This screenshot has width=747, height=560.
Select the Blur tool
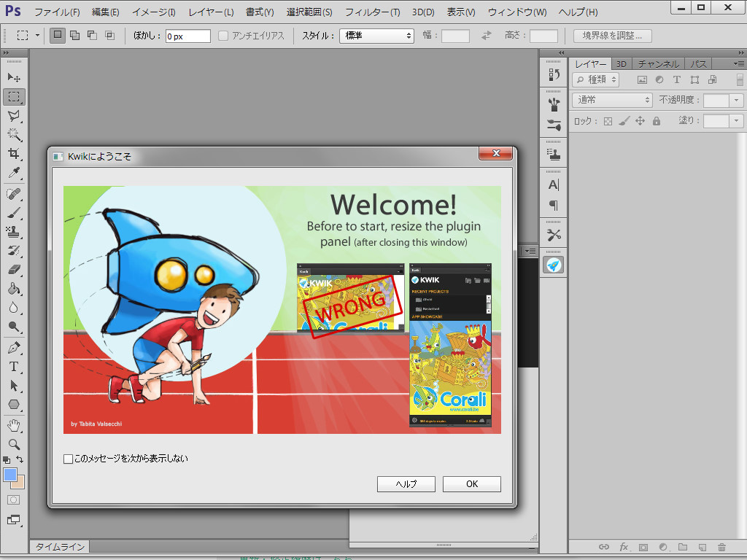[14, 308]
